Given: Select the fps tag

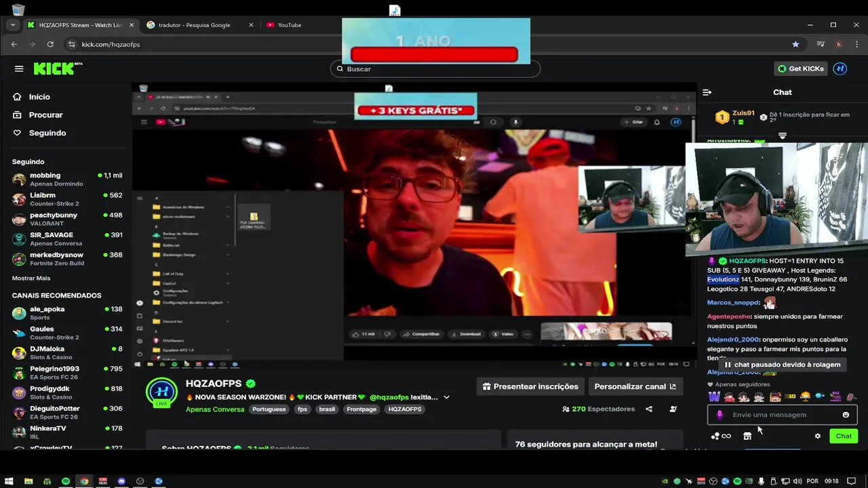Looking at the screenshot, I should [302, 409].
